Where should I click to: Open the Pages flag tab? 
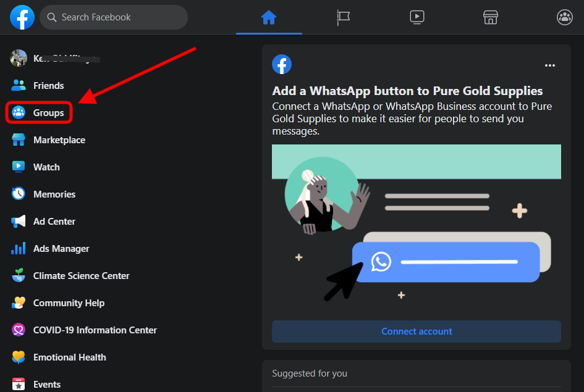pos(342,17)
